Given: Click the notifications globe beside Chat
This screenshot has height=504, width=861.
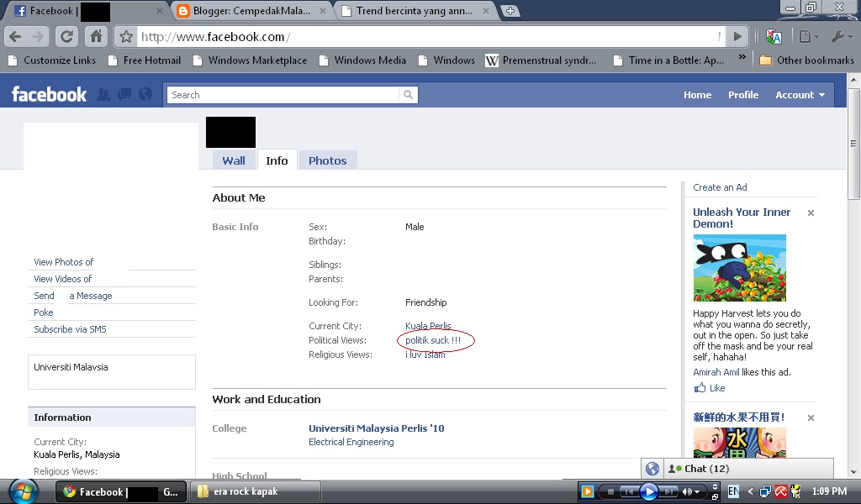Looking at the screenshot, I should [652, 469].
